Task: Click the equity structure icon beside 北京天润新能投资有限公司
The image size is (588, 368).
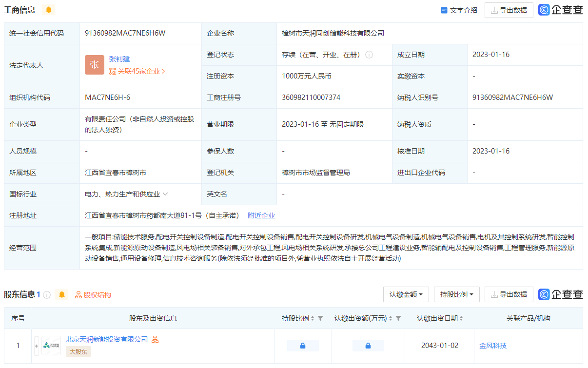Action: pyautogui.click(x=155, y=339)
